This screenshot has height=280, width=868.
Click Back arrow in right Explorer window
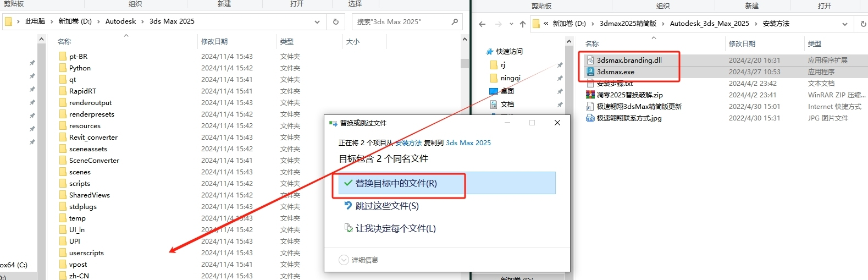[x=482, y=24]
